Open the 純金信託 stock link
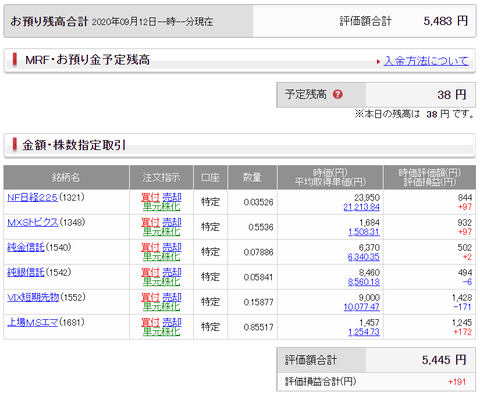The image size is (480, 396). [x=26, y=247]
